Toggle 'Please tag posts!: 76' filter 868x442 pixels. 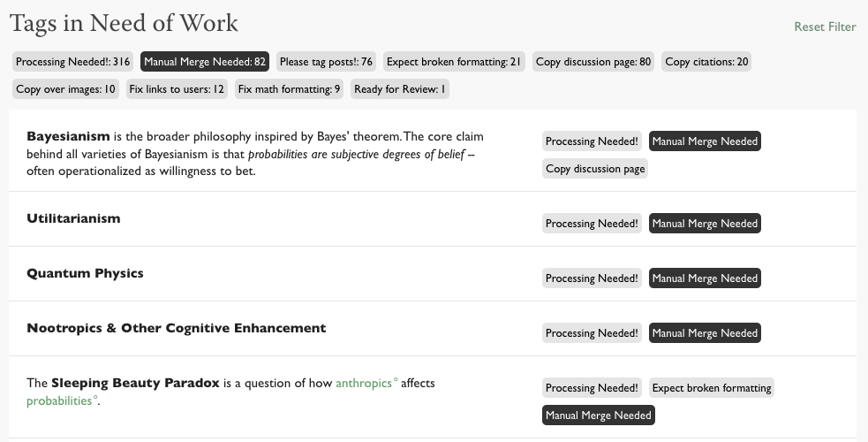326,62
